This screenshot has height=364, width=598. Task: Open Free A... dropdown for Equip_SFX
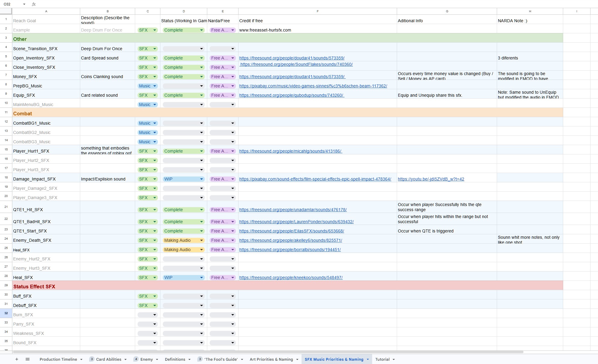(x=223, y=95)
